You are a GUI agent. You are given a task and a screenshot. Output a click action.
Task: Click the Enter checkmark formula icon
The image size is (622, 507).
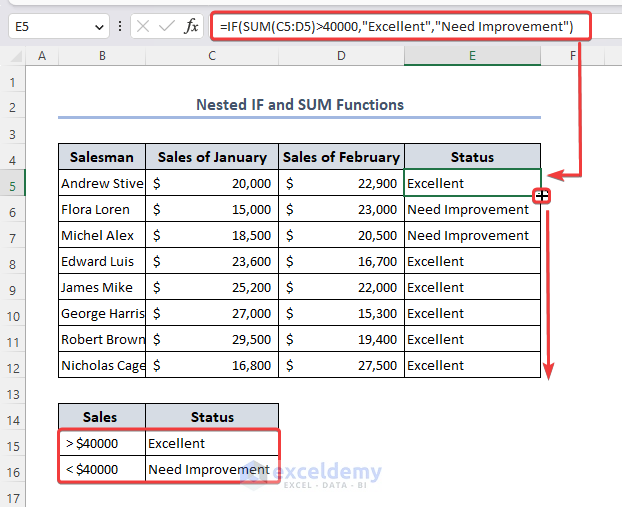[166, 26]
